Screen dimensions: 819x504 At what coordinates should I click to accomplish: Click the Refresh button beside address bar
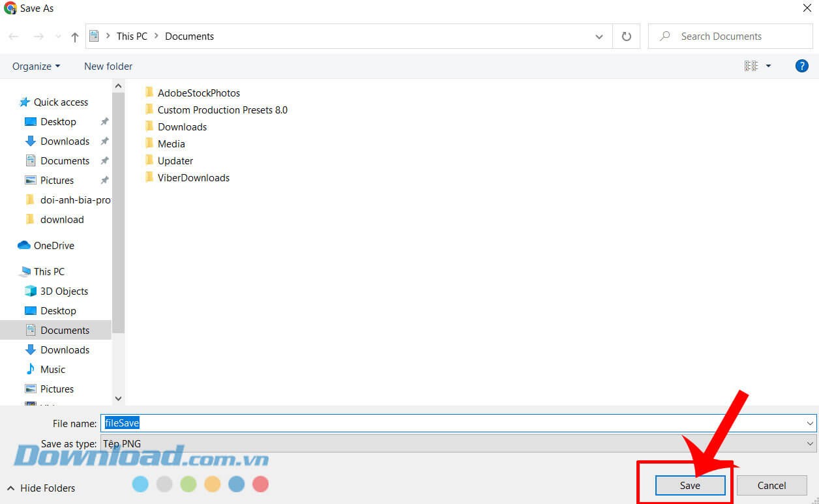[626, 37]
